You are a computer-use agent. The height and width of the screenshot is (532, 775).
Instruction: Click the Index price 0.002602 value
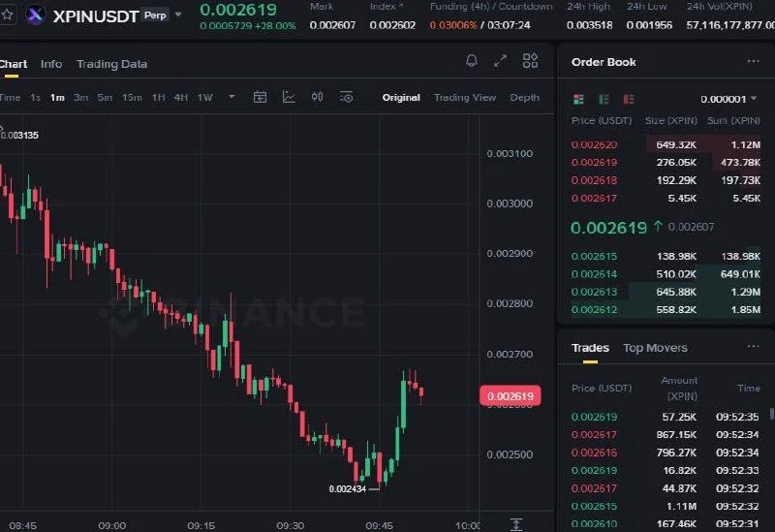(392, 25)
